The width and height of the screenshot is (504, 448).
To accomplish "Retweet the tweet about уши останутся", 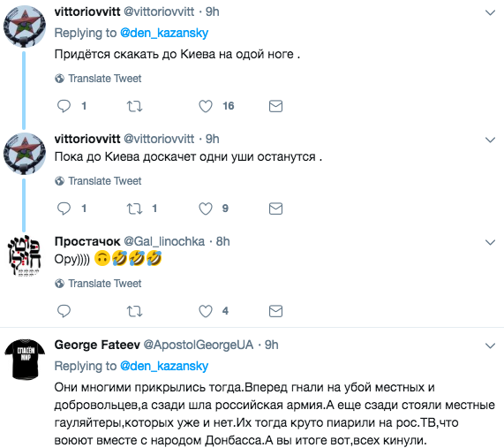I will coord(134,209).
